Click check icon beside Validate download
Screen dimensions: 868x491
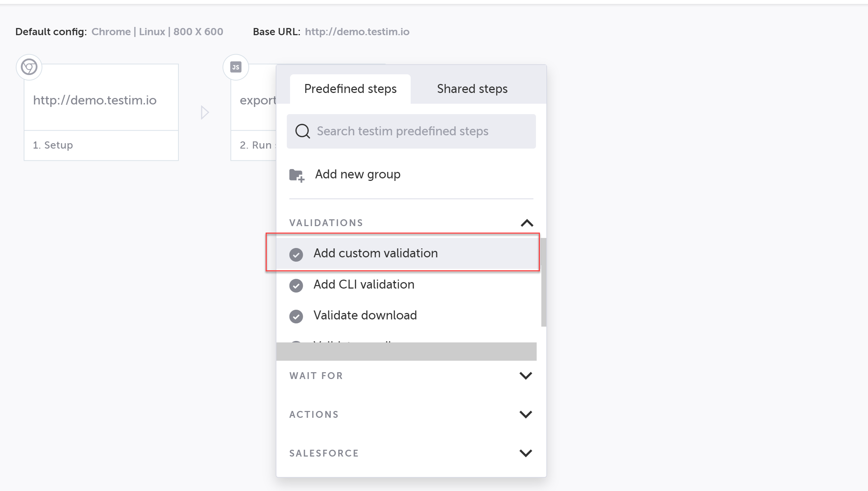tap(296, 316)
